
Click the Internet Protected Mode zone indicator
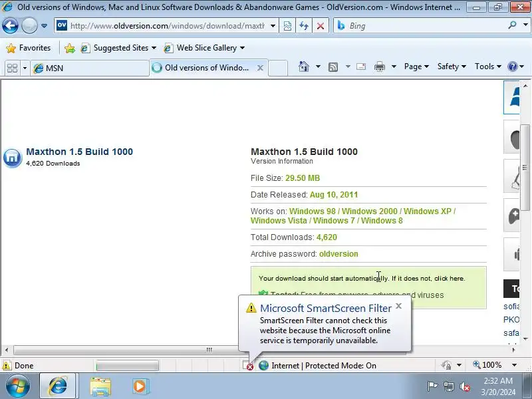click(318, 365)
